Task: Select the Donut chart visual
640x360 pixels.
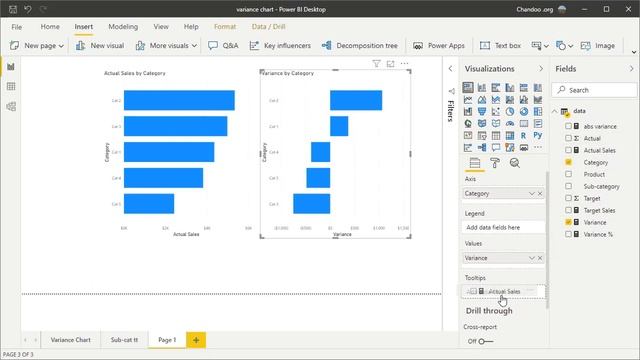Action: pyautogui.click(x=524, y=111)
